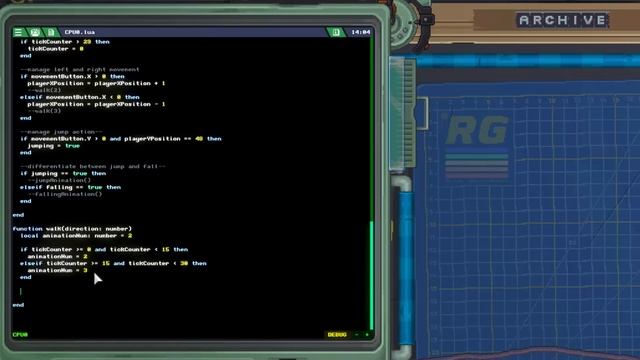Place cursor on the 'function walk(direction: number)' line
The width and height of the screenshot is (640, 360).
click(x=72, y=229)
